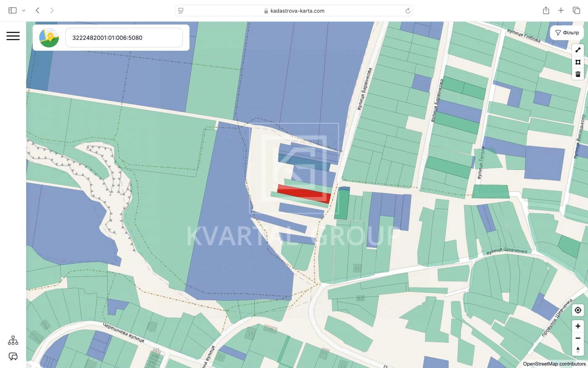Click the map pin logo icon

[49, 38]
